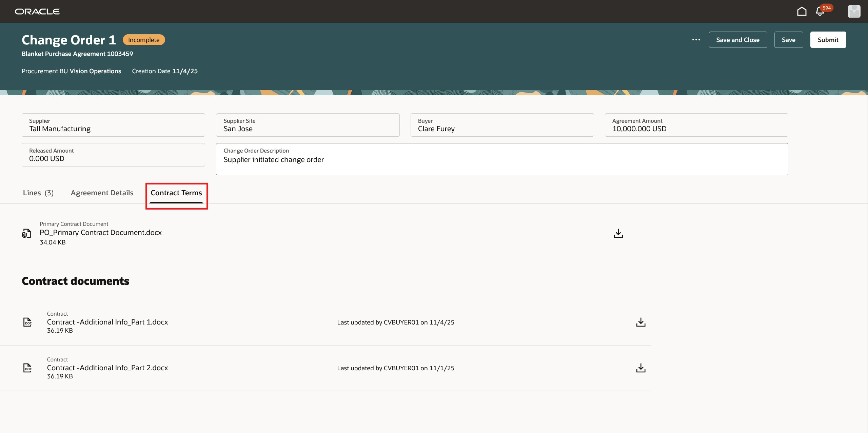Open the notifications bell with 594 alerts
This screenshot has width=868, height=433.
(820, 11)
